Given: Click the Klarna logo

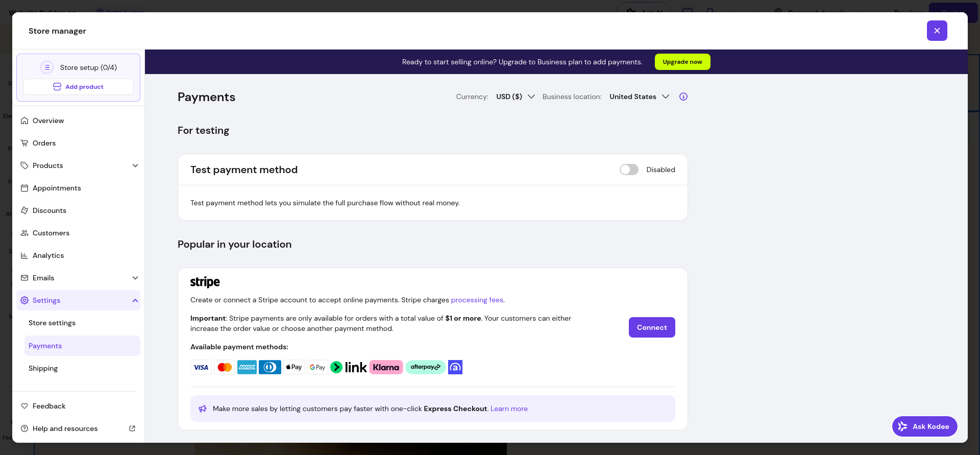Looking at the screenshot, I should 386,367.
